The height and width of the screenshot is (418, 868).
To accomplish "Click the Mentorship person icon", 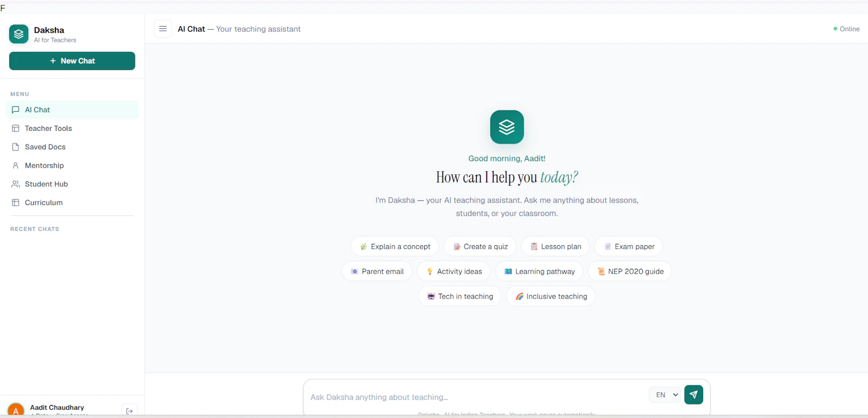I will (16, 166).
